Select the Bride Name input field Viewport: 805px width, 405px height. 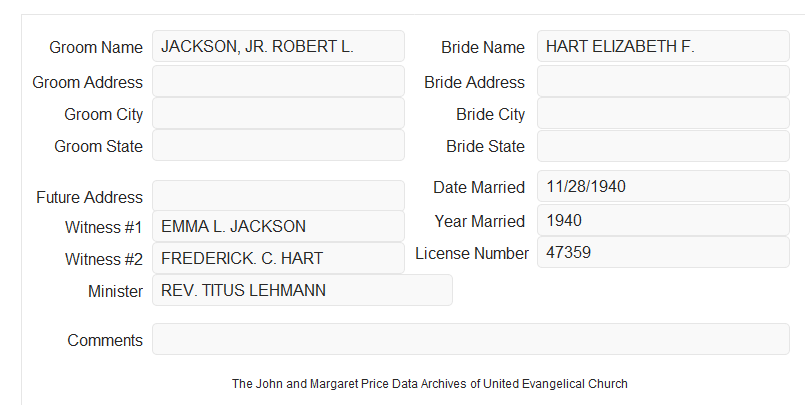click(663, 46)
